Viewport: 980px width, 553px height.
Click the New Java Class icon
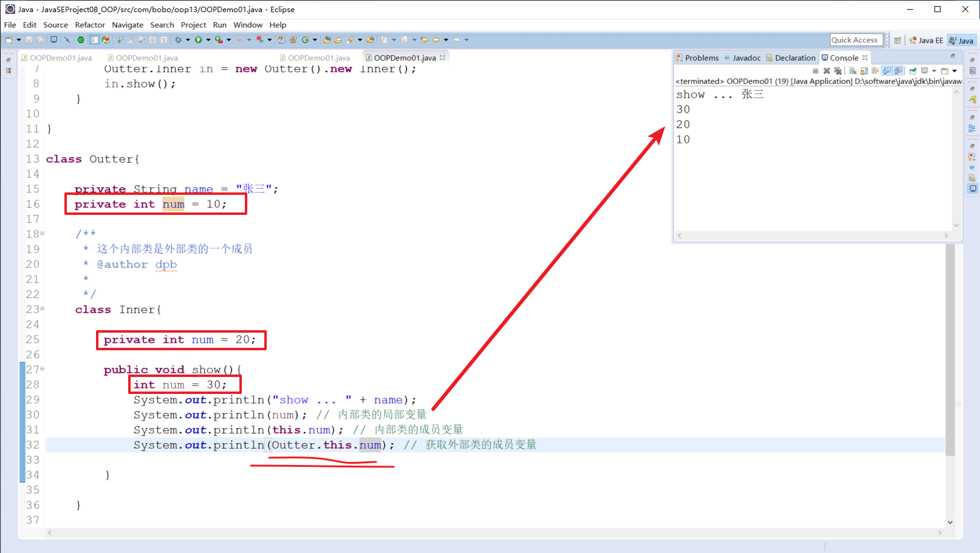click(x=305, y=39)
